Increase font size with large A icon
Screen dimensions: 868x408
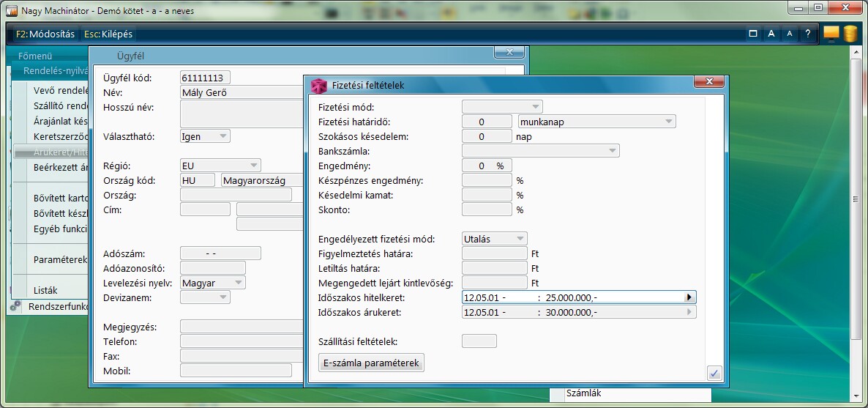771,34
